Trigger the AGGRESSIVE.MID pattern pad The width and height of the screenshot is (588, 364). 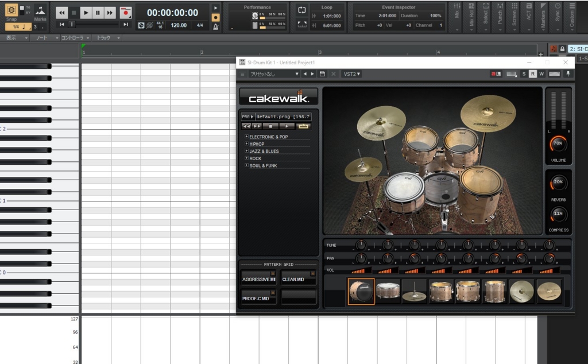point(259,278)
